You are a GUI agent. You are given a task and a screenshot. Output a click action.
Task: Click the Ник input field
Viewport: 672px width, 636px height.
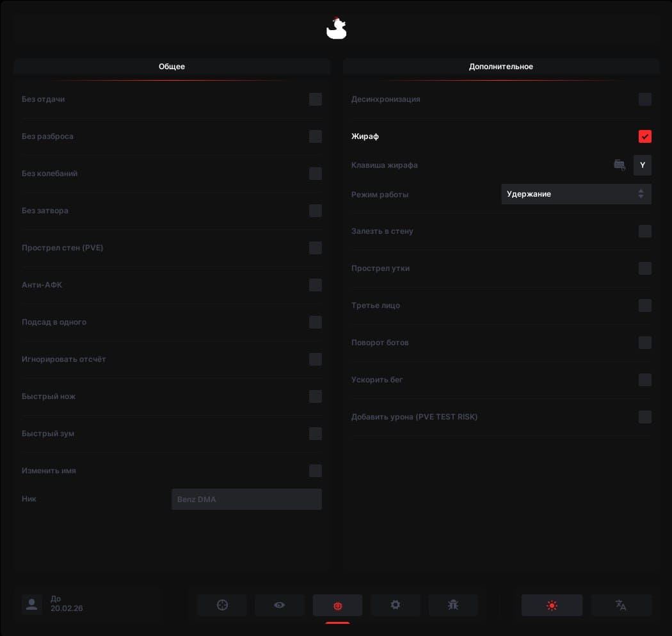(246, 500)
